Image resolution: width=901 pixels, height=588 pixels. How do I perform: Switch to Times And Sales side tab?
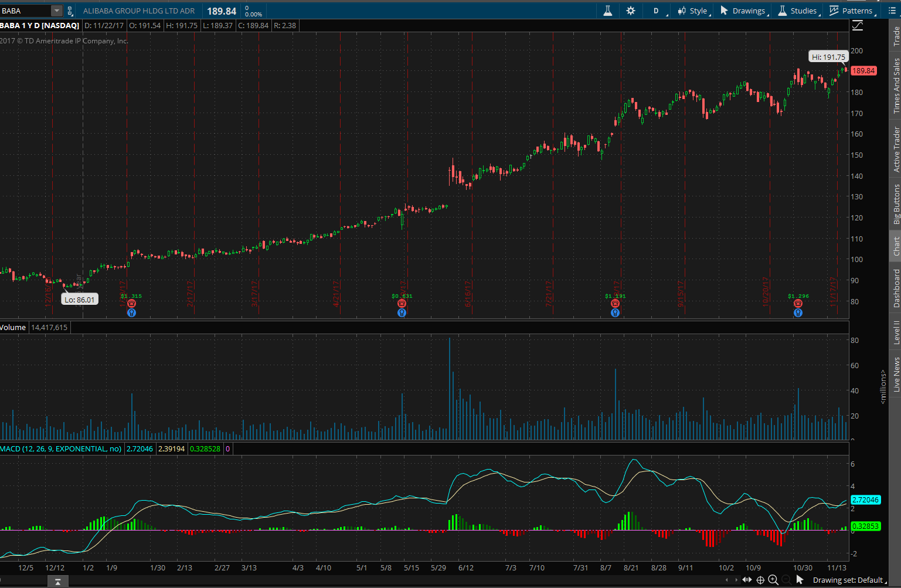[x=896, y=86]
